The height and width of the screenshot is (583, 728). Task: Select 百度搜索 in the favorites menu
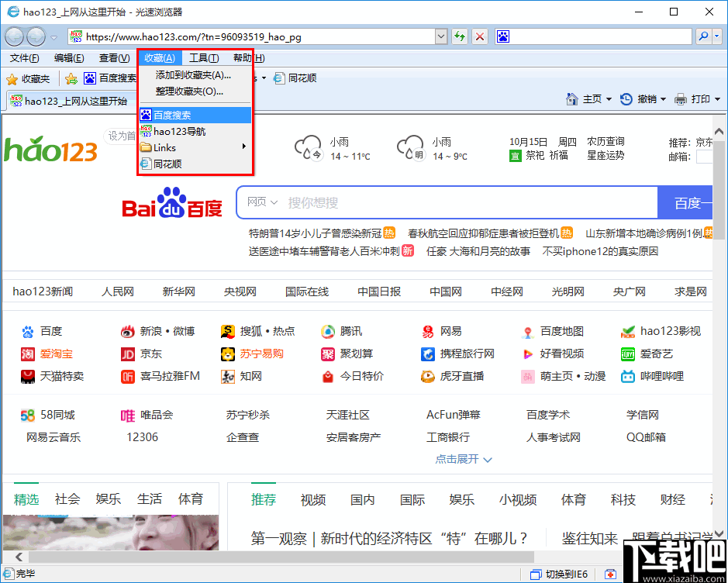195,115
